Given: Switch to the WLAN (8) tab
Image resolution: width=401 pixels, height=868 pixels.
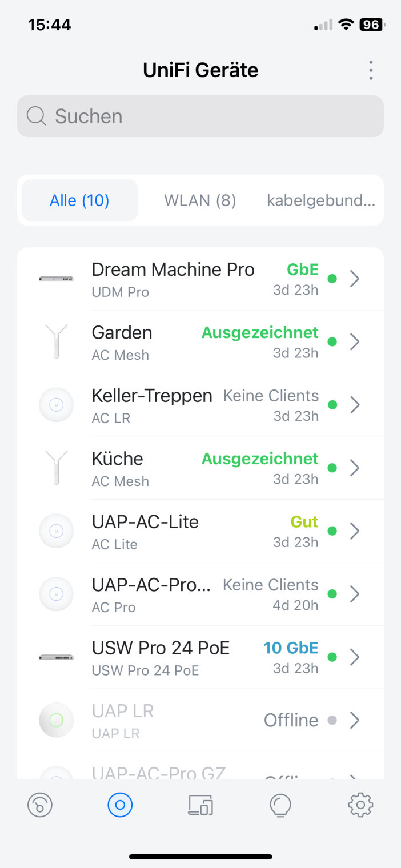Looking at the screenshot, I should tap(200, 200).
